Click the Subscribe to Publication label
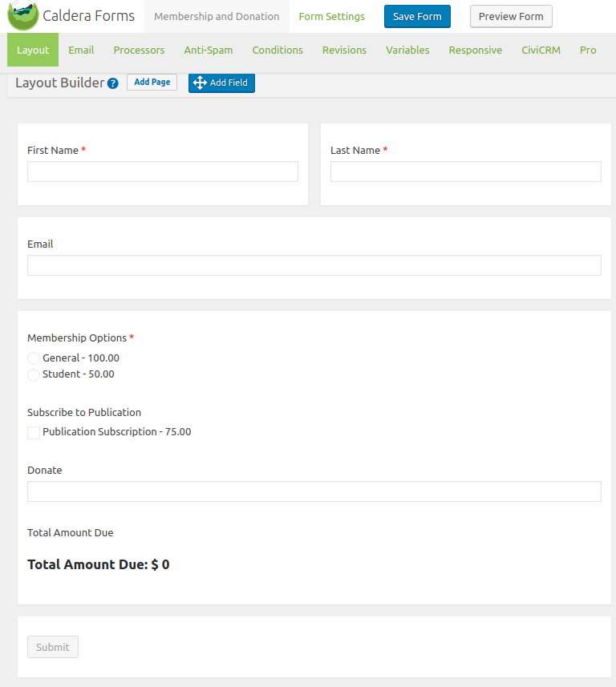This screenshot has width=616, height=687. [84, 412]
